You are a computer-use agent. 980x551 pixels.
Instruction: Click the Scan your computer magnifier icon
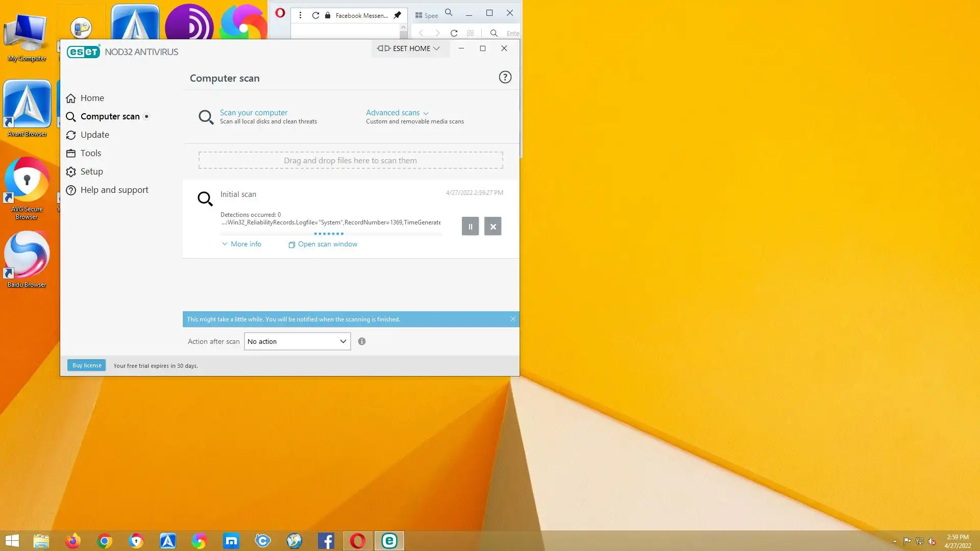tap(206, 117)
